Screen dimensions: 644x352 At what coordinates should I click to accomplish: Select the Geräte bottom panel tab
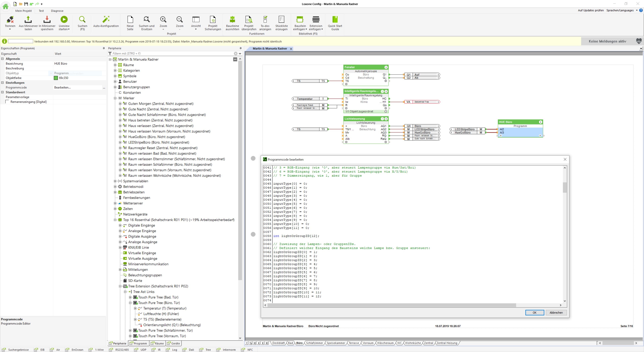pyautogui.click(x=174, y=343)
